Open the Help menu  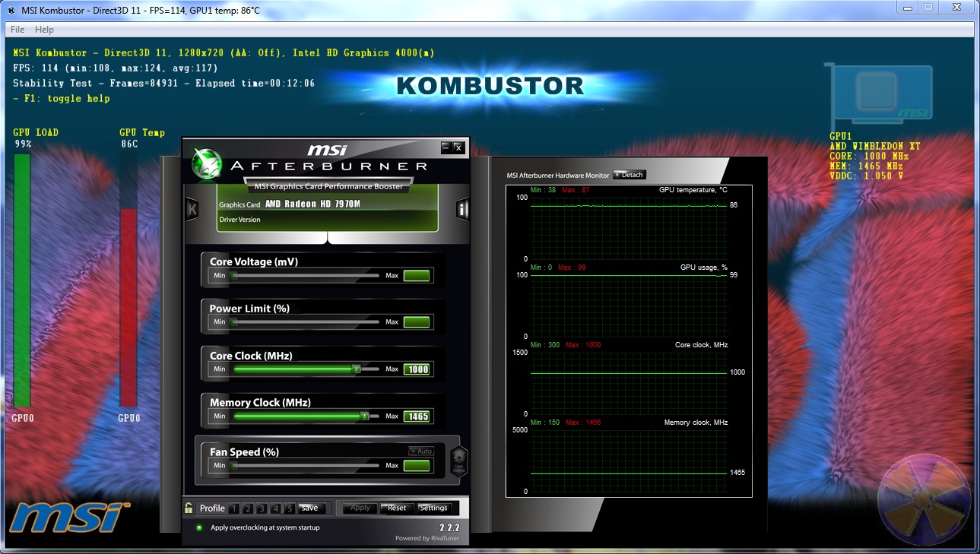(45, 30)
